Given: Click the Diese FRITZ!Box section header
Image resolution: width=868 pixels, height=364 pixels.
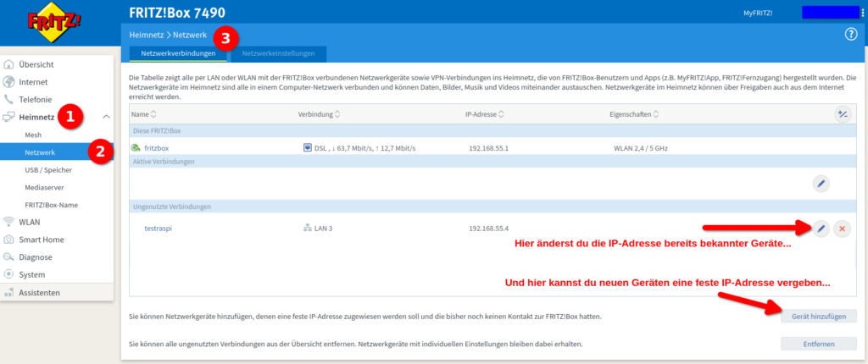Looking at the screenshot, I should (492, 131).
